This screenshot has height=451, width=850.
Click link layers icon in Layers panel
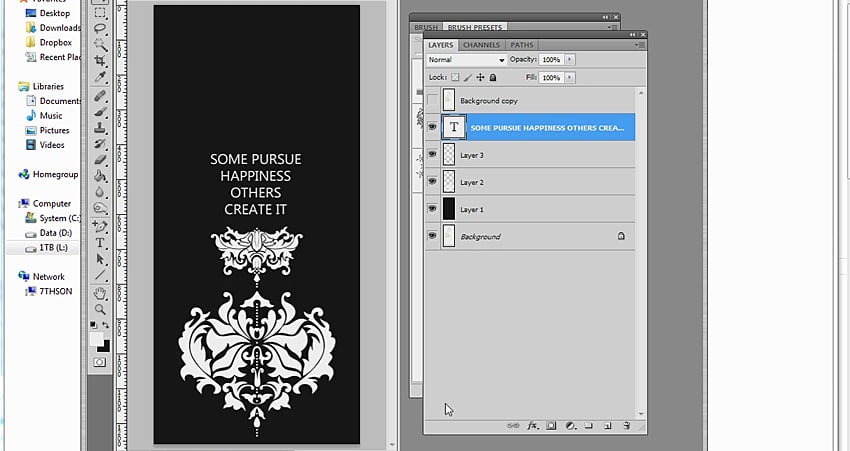[x=513, y=426]
